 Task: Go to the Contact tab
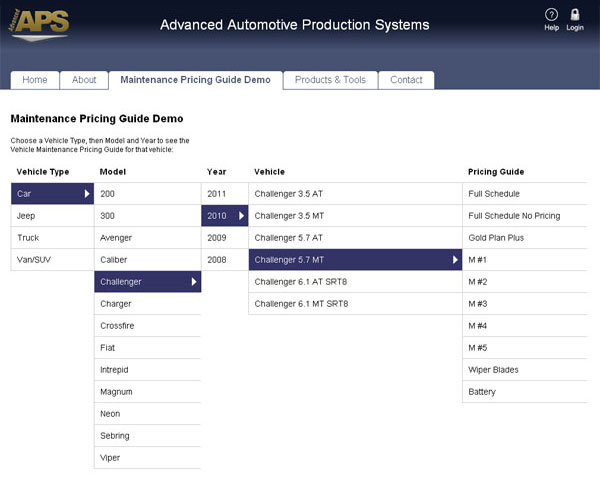tap(406, 80)
